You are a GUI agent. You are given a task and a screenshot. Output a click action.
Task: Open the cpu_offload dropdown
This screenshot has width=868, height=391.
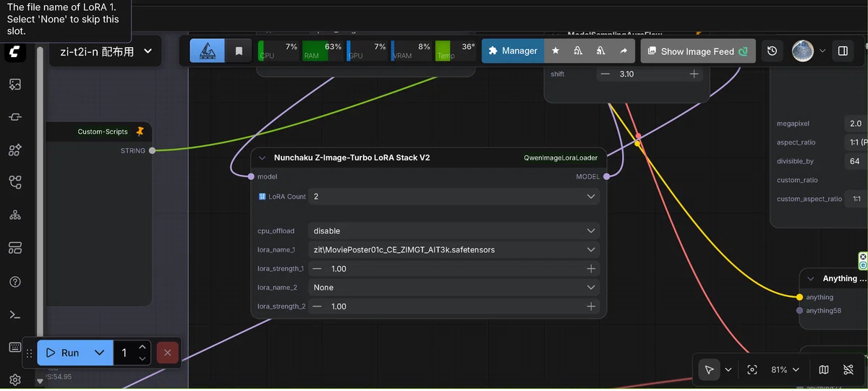[454, 231]
